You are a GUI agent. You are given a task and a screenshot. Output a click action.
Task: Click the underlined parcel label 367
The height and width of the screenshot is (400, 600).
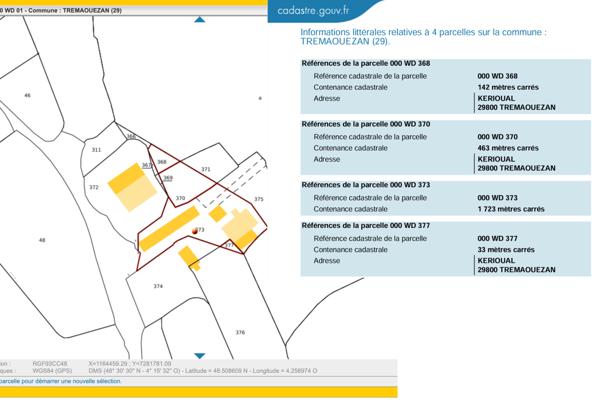[x=147, y=165]
